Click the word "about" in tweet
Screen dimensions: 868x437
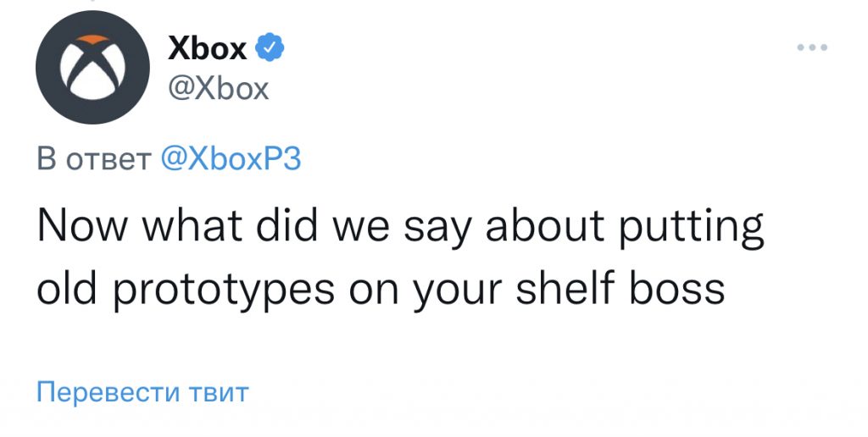pos(545,225)
